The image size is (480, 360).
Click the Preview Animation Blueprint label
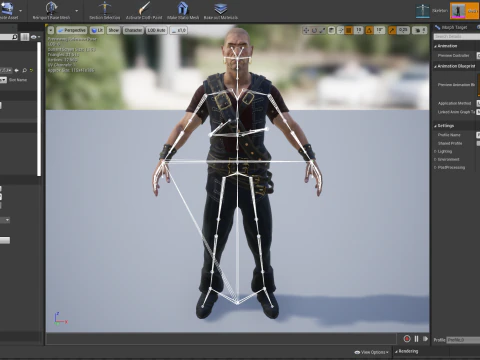[456, 85]
